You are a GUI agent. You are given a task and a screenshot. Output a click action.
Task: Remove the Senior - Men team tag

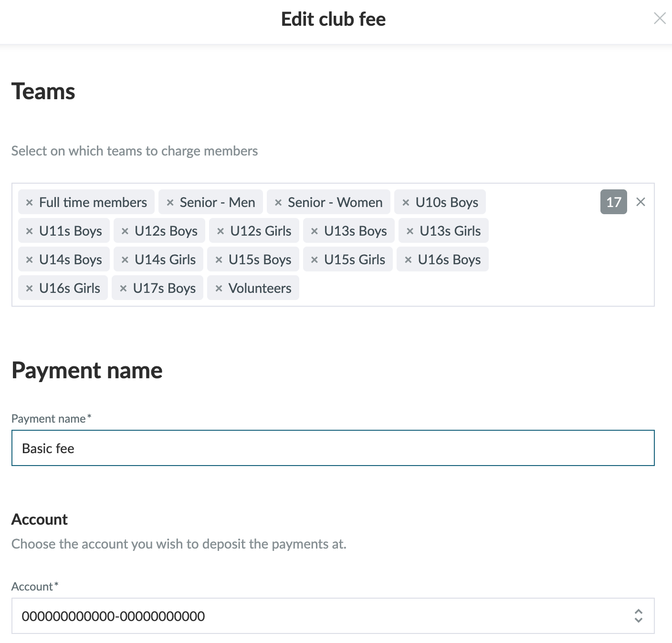tap(170, 202)
